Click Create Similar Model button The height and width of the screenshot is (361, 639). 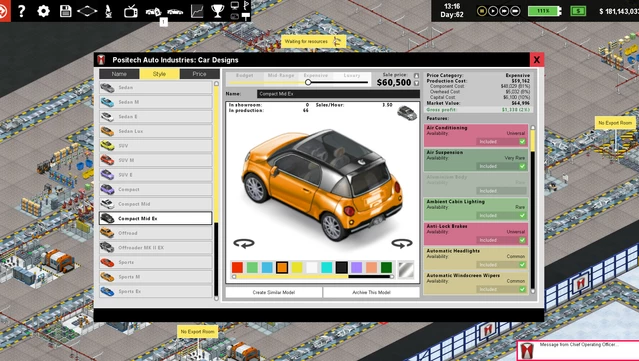[x=273, y=292]
